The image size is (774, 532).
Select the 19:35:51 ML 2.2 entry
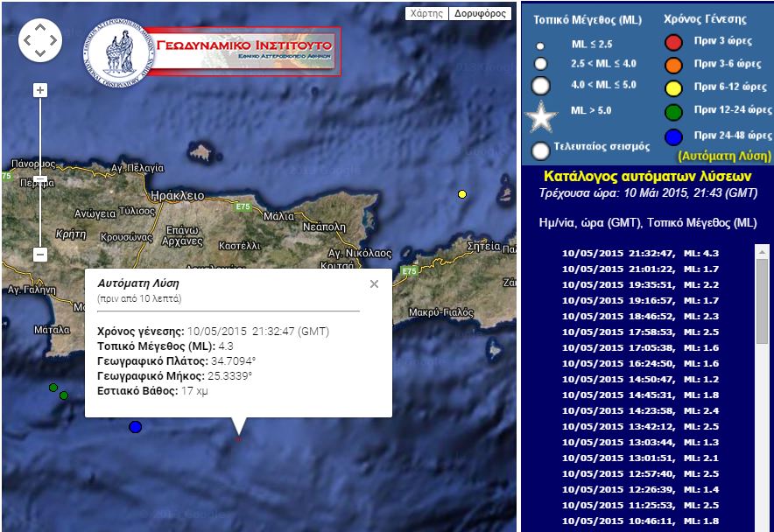click(x=644, y=284)
